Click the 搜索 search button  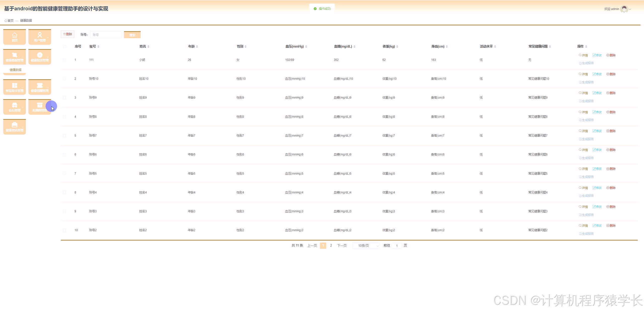pyautogui.click(x=132, y=35)
